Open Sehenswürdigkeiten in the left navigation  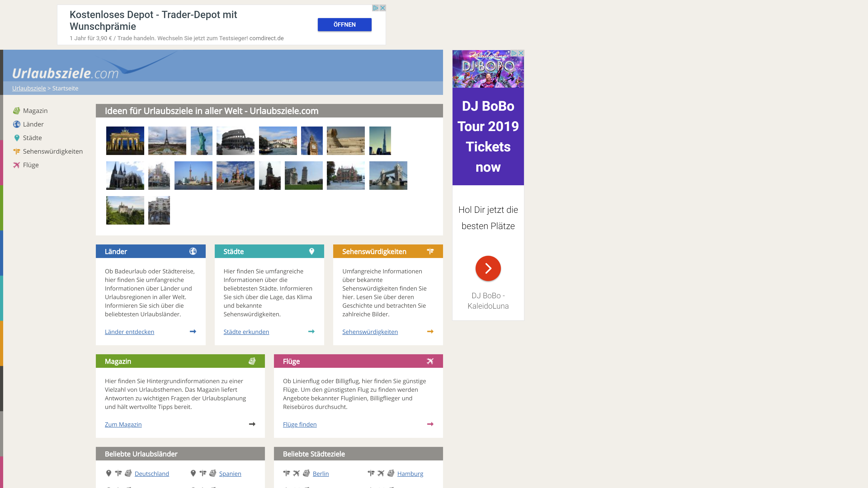pos(53,152)
